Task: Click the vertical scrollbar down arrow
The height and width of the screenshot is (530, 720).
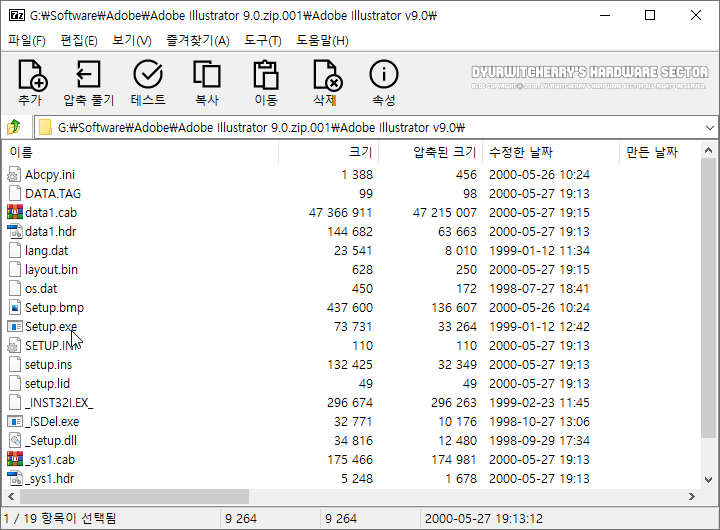Action: 708,480
